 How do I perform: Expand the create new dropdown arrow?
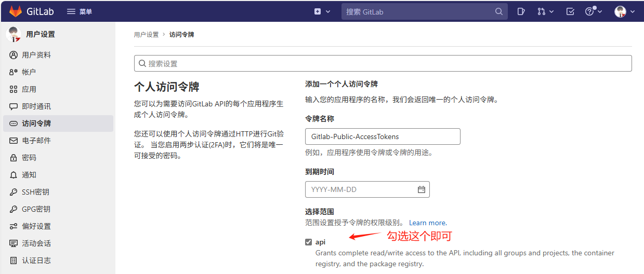point(328,11)
